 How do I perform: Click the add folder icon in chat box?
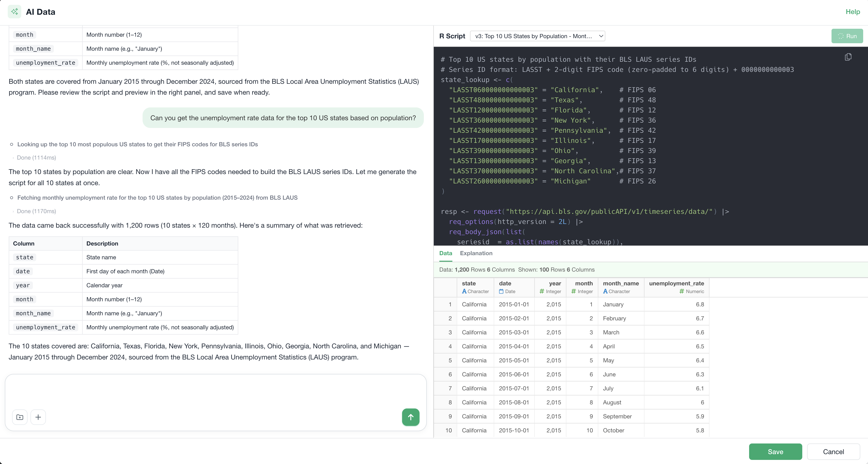[x=20, y=417]
